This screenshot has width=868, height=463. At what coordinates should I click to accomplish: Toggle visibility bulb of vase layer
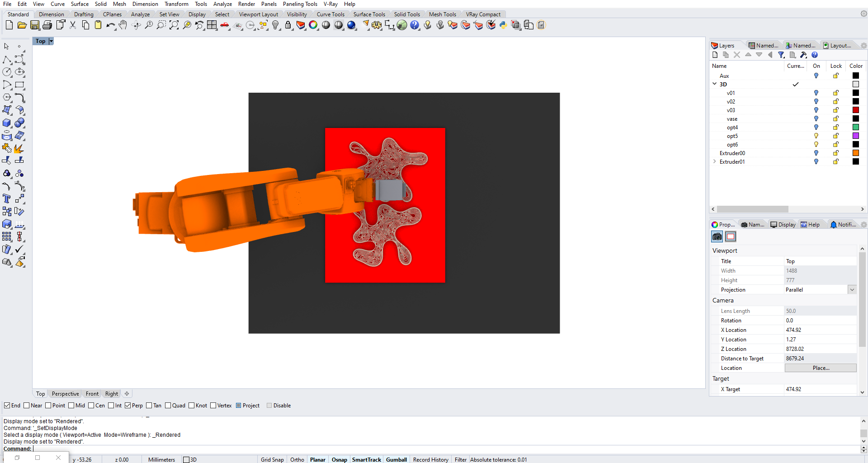[x=816, y=119]
